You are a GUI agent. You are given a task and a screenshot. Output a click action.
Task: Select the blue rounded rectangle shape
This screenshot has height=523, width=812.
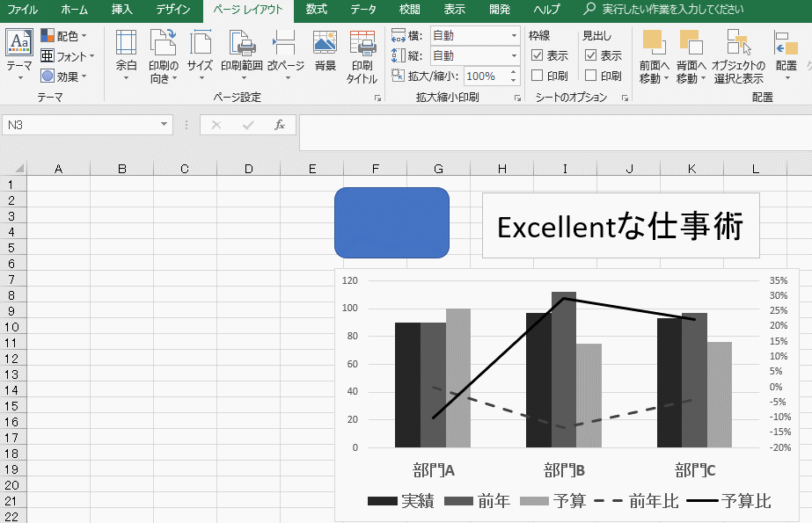point(392,223)
